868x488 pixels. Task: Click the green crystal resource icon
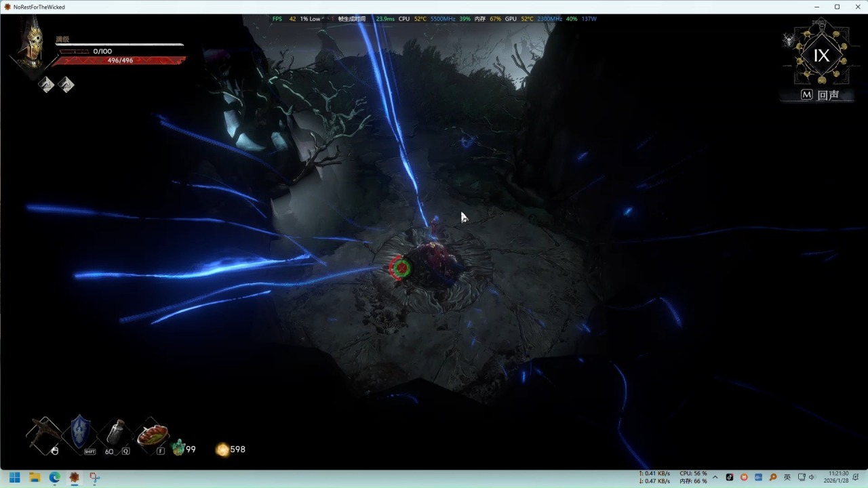pos(178,447)
